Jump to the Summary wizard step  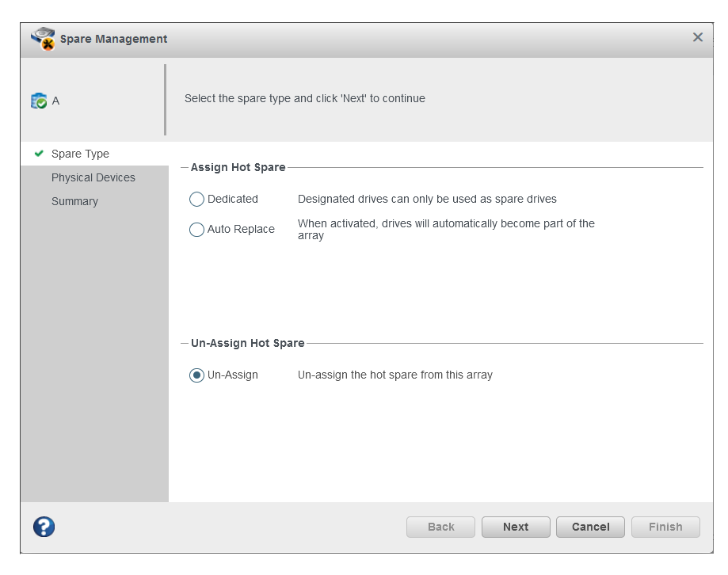coord(74,201)
